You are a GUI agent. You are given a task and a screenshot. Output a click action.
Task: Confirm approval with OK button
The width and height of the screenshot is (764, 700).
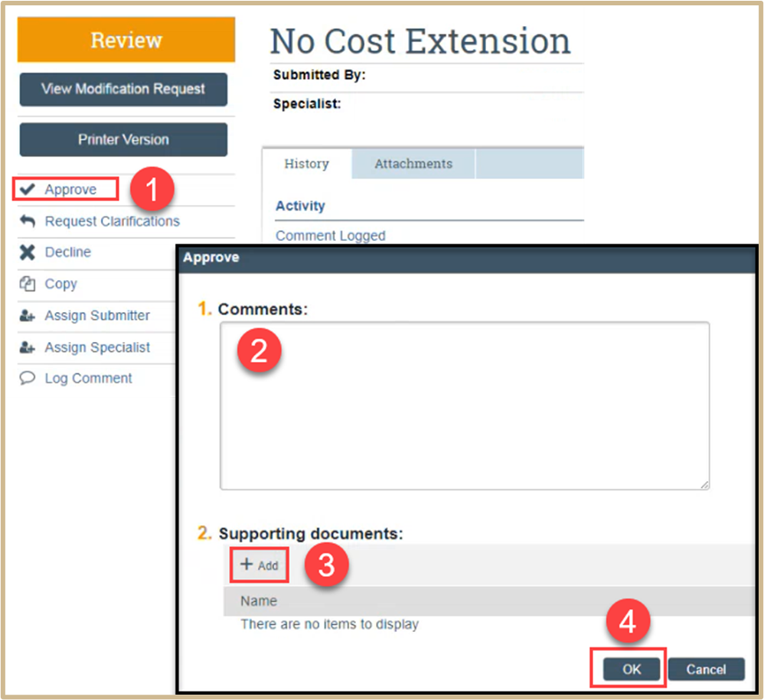(632, 669)
